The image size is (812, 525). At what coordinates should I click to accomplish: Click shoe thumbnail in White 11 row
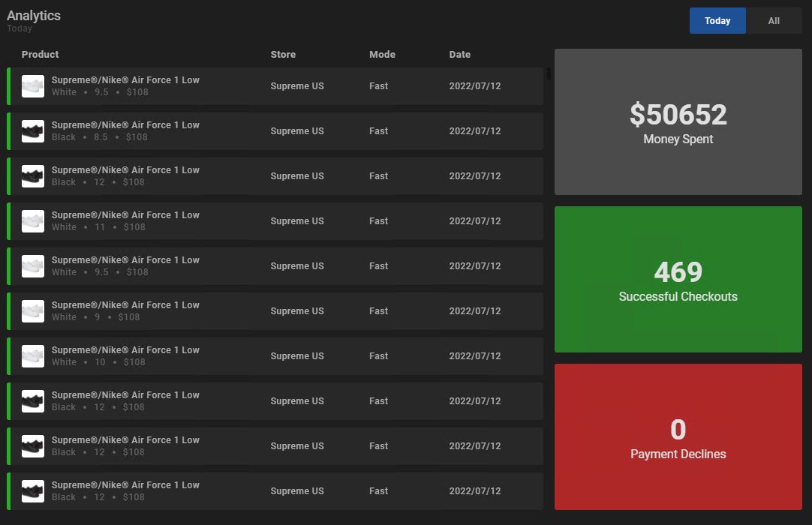tap(32, 221)
